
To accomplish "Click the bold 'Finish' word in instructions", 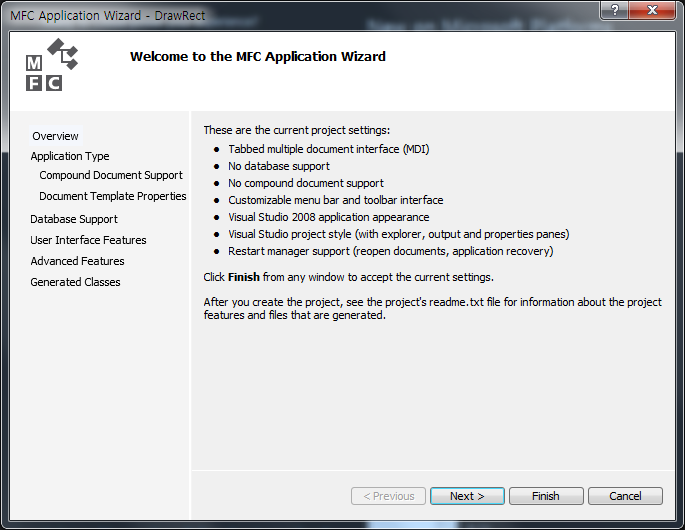I will coord(244,277).
